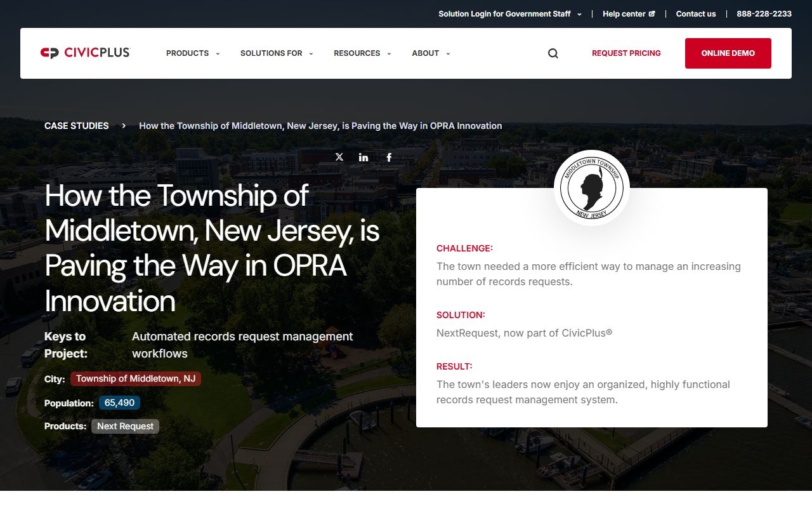
Task: Click the Township of Middletown, NJ tag
Action: [136, 378]
